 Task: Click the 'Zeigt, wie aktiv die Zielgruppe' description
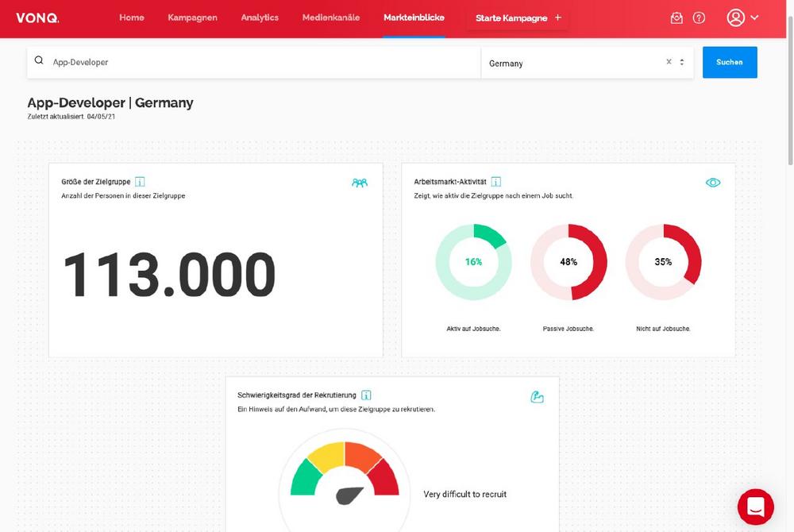pyautogui.click(x=494, y=196)
